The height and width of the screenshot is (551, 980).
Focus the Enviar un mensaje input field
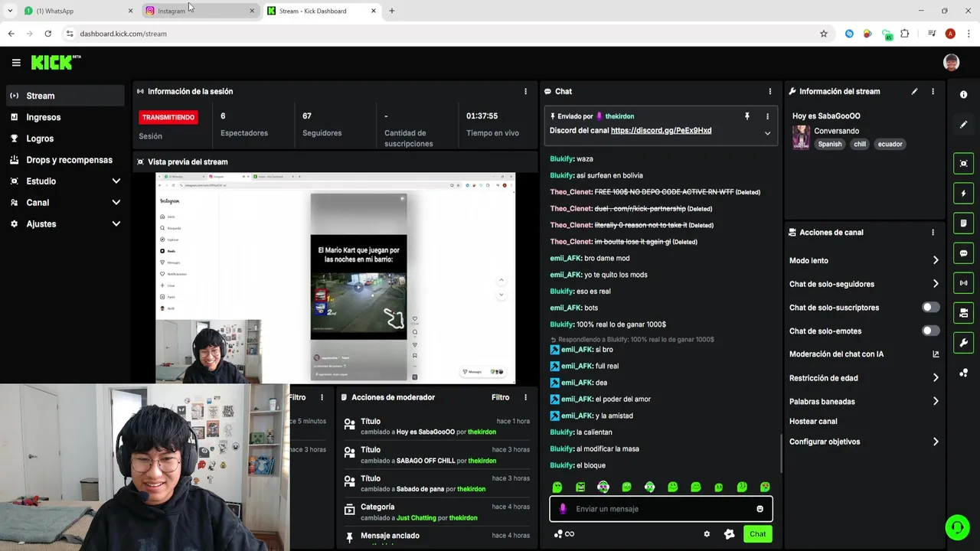point(661,509)
